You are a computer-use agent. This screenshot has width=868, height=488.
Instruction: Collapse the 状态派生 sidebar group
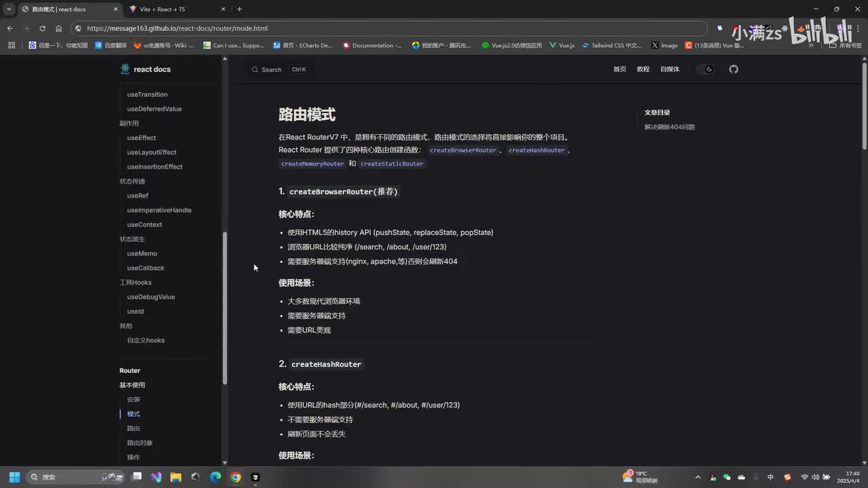[x=132, y=239]
